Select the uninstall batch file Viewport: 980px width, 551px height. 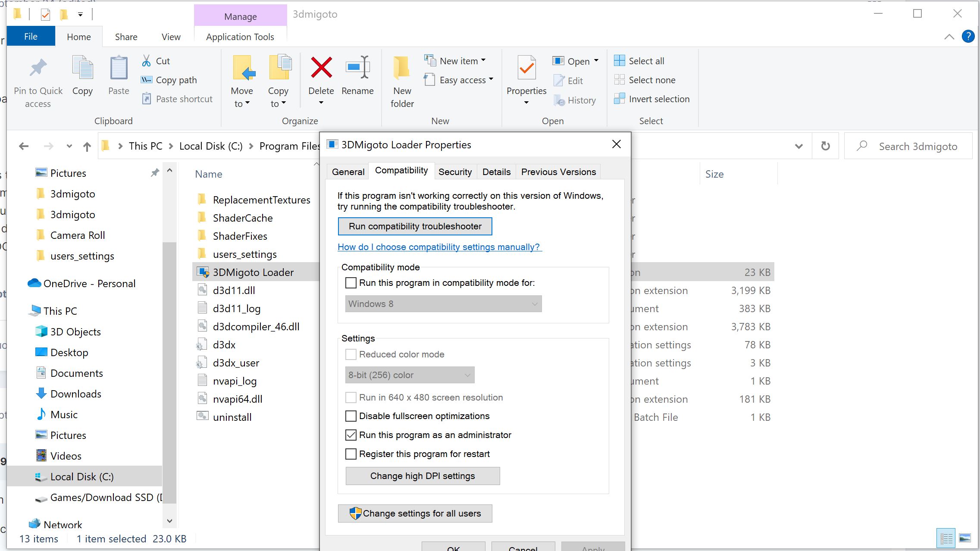tap(232, 417)
